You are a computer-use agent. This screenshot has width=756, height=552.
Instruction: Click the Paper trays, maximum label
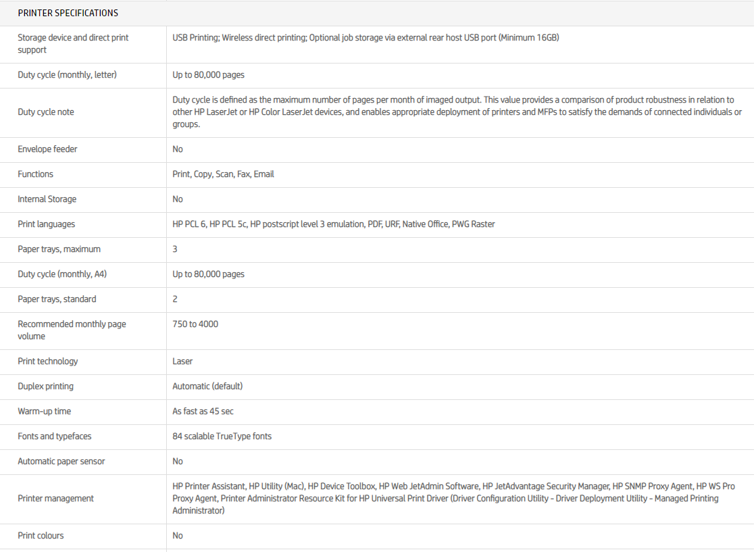[x=59, y=249]
